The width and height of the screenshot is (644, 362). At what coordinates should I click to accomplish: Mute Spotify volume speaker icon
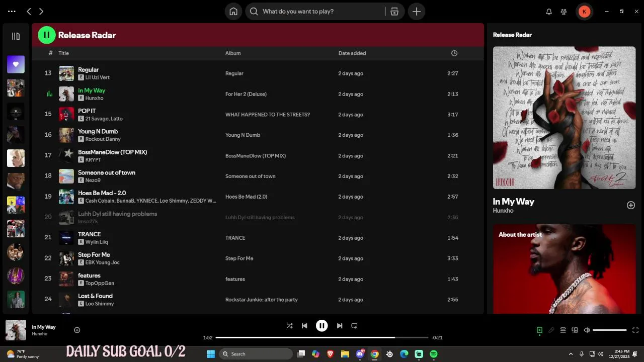click(587, 330)
